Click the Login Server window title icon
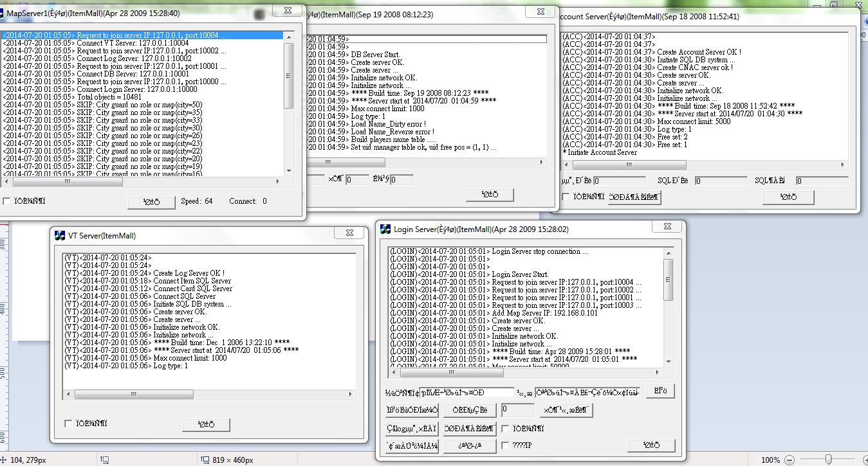 coord(385,229)
